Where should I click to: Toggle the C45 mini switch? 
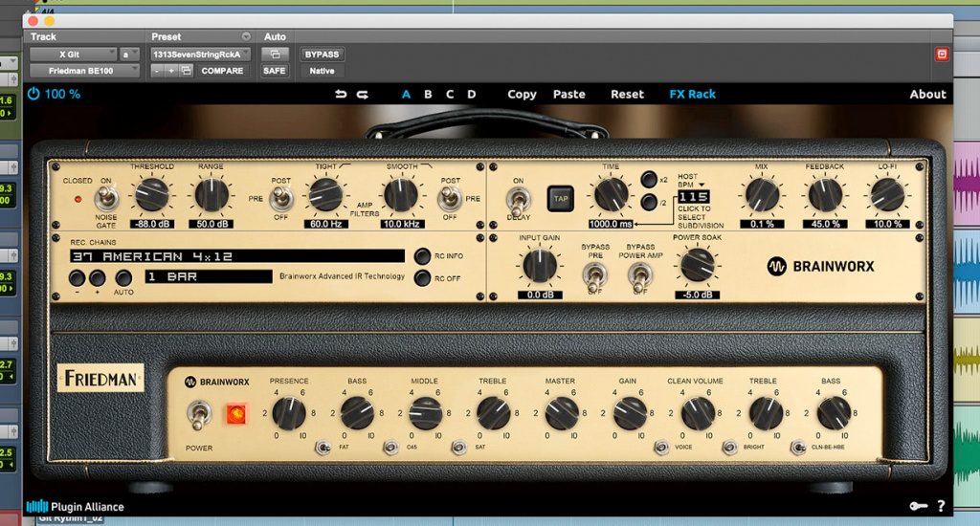390,448
